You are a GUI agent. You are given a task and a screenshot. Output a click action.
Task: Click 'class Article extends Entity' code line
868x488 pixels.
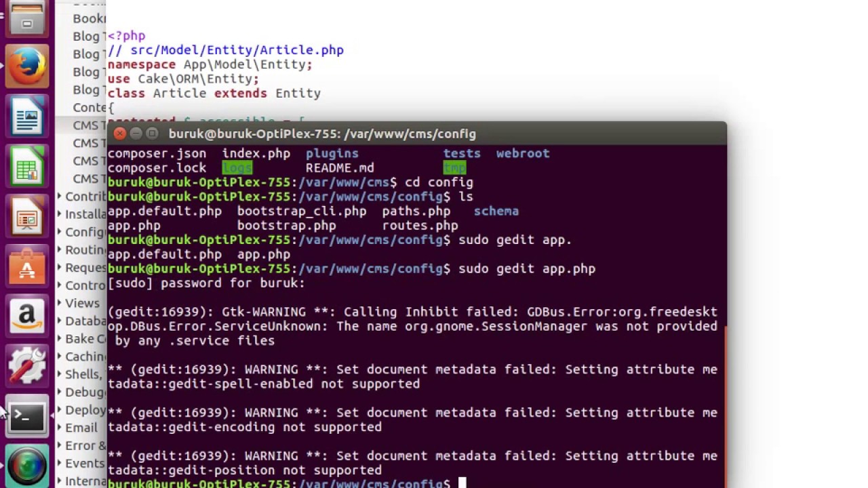pyautogui.click(x=214, y=93)
